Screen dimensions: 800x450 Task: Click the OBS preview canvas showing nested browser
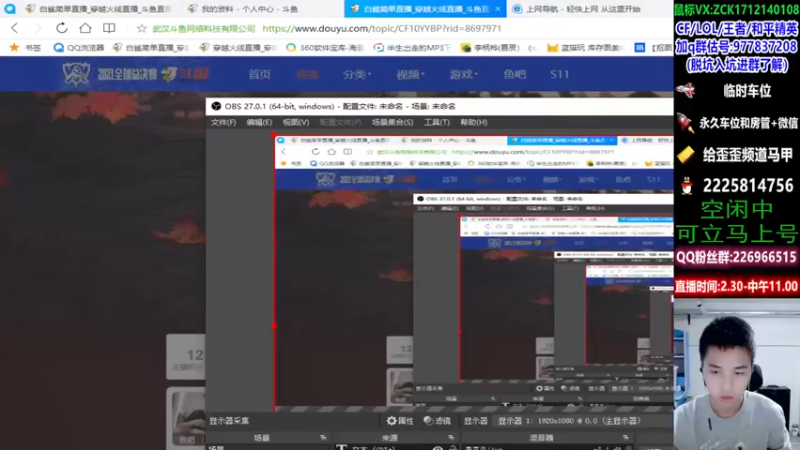pyautogui.click(x=473, y=273)
